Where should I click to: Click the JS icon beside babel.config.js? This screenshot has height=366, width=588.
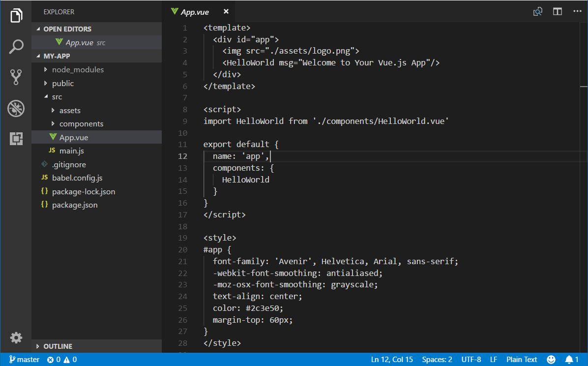(x=44, y=177)
